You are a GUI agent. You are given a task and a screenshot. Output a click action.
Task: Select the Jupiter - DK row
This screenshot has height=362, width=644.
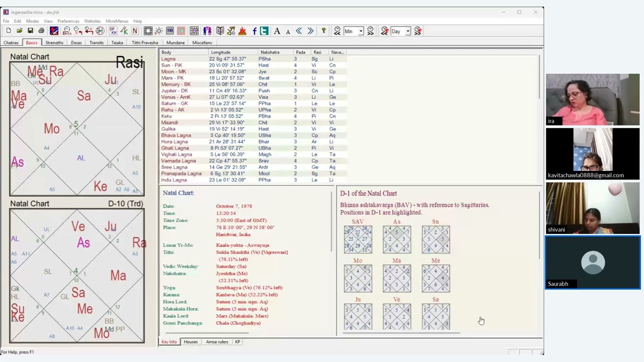[253, 90]
